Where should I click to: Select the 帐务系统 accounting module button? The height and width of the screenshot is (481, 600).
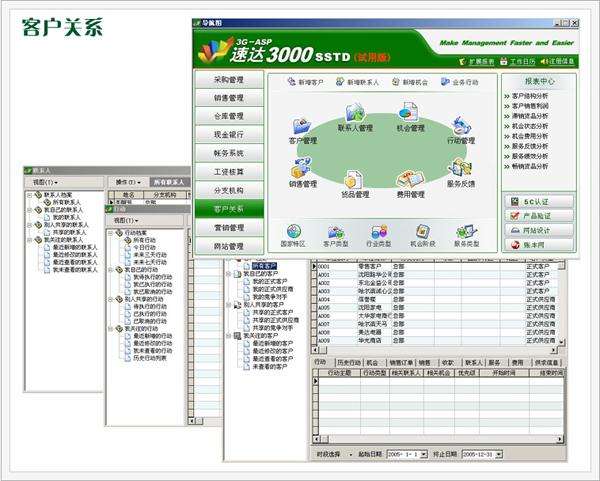229,153
